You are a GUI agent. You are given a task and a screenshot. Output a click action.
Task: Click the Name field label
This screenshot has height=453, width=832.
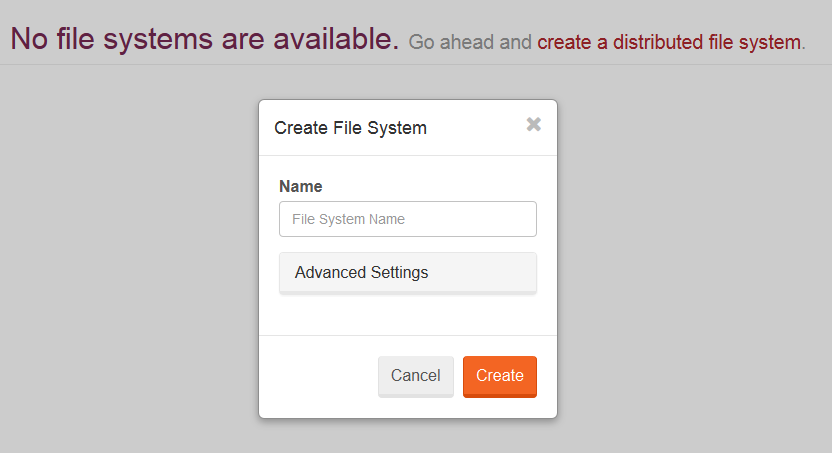click(300, 186)
